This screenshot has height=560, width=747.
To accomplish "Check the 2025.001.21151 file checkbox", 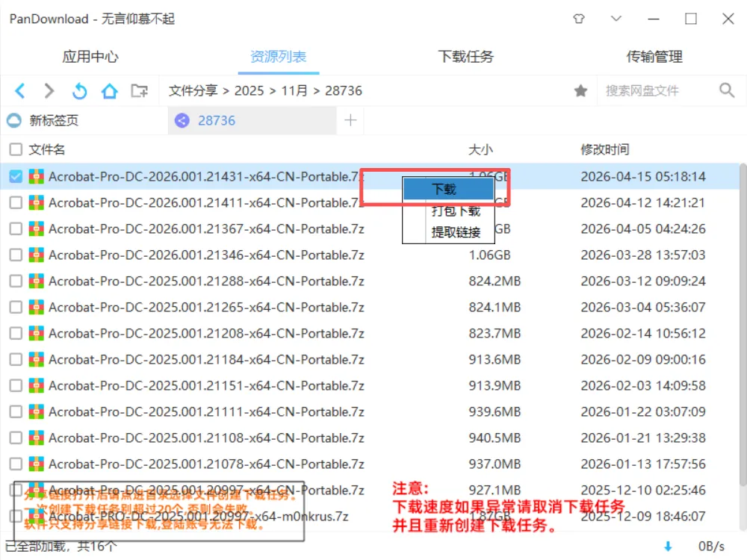I will (16, 386).
